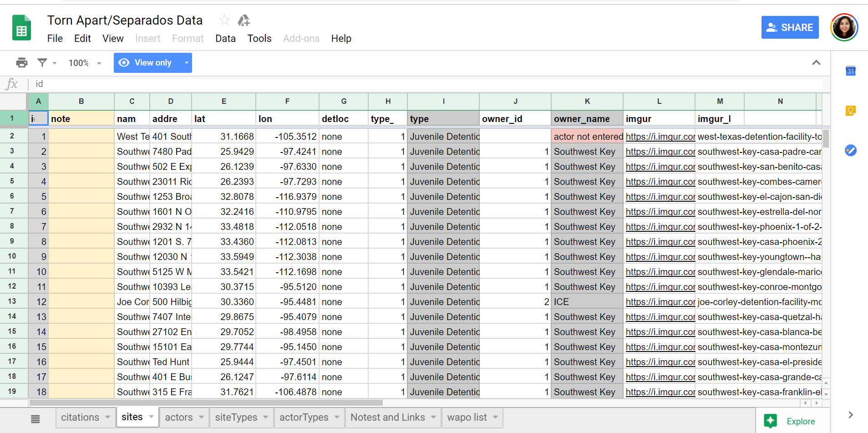Select column K header
The image size is (868, 433).
587,102
